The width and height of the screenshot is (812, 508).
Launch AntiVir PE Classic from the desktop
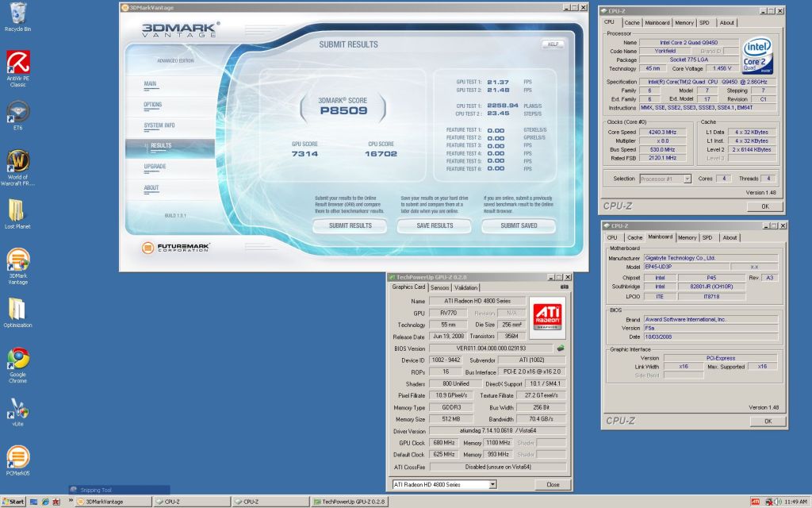coord(17,68)
